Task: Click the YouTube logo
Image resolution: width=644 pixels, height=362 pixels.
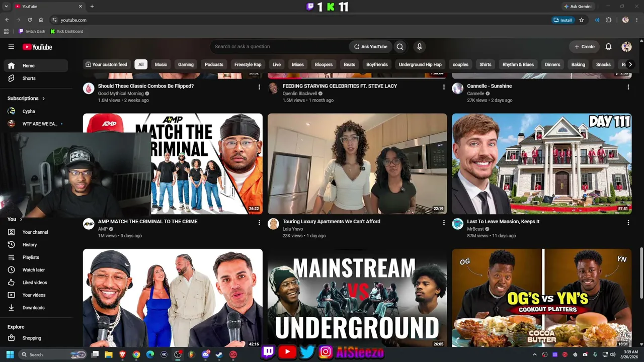Action: tap(37, 47)
